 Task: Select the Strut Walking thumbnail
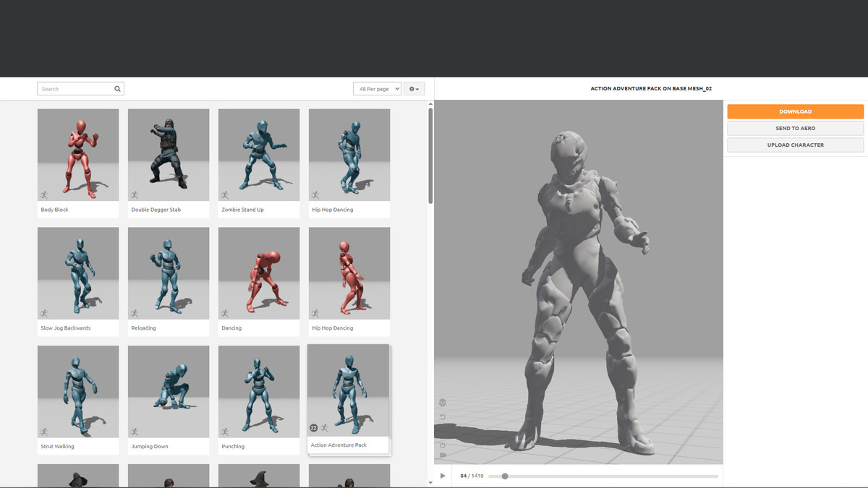(x=78, y=391)
